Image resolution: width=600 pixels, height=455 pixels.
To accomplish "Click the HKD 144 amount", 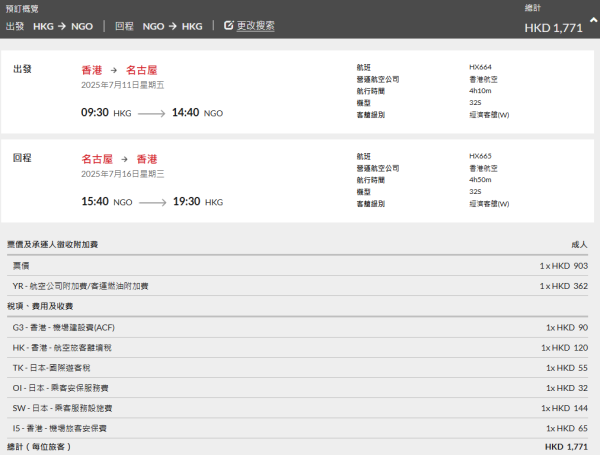I will (564, 408).
